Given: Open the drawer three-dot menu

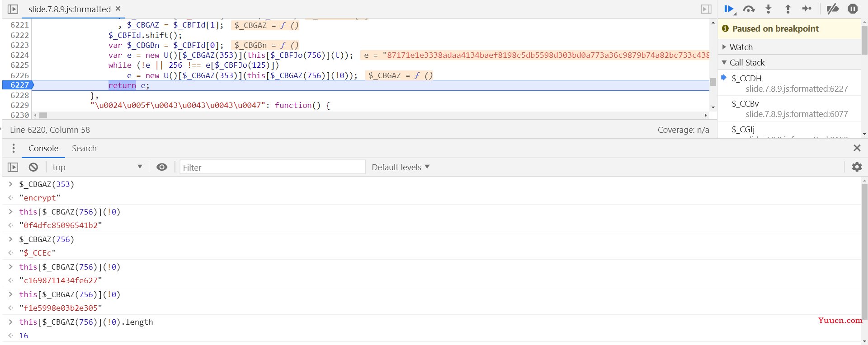Looking at the screenshot, I should click(x=14, y=148).
